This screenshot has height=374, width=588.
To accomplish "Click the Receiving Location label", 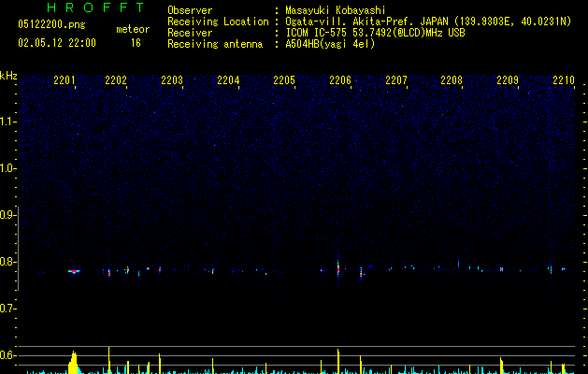I will (x=218, y=22).
